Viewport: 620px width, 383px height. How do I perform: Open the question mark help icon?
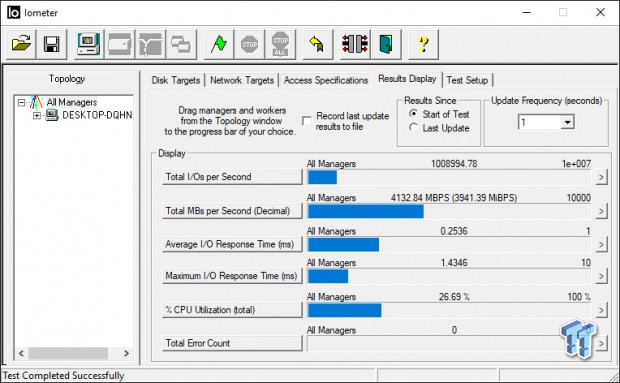pyautogui.click(x=423, y=44)
